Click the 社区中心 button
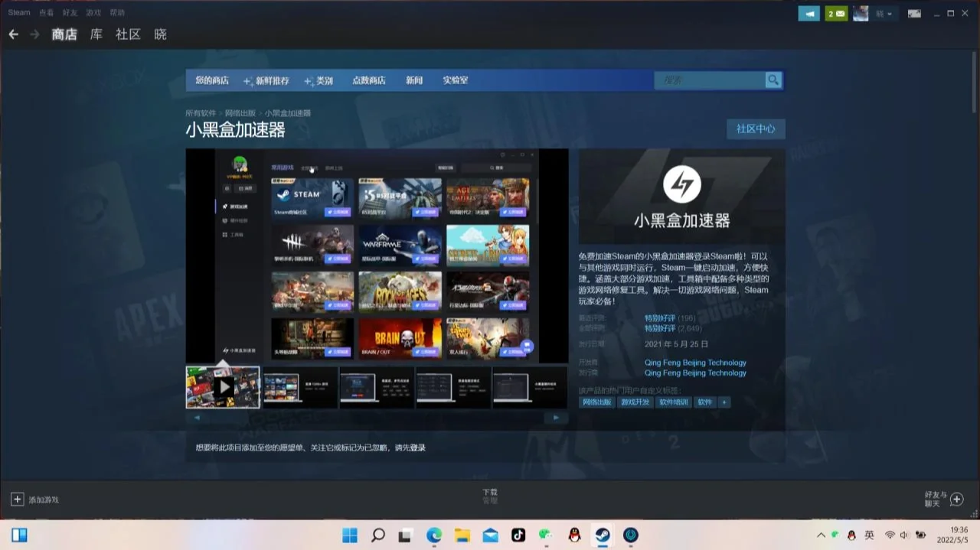 tap(756, 129)
